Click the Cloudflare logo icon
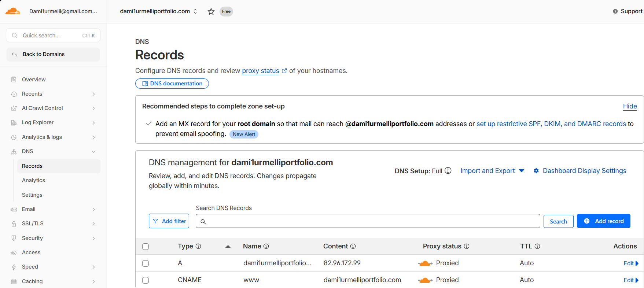Viewport: 644px width, 288px height. point(13,11)
